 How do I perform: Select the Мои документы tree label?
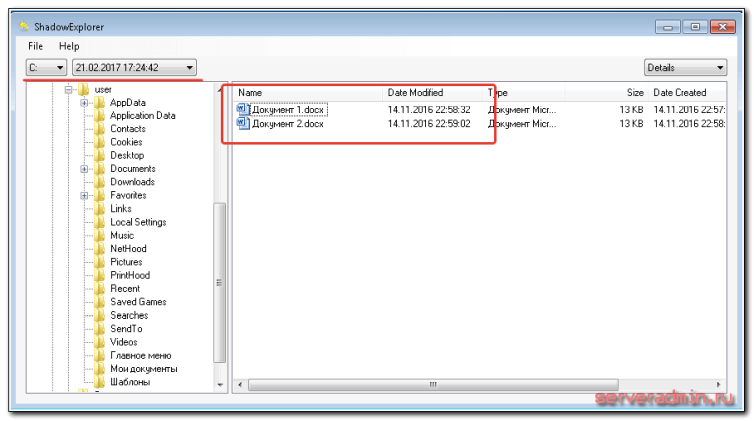144,369
